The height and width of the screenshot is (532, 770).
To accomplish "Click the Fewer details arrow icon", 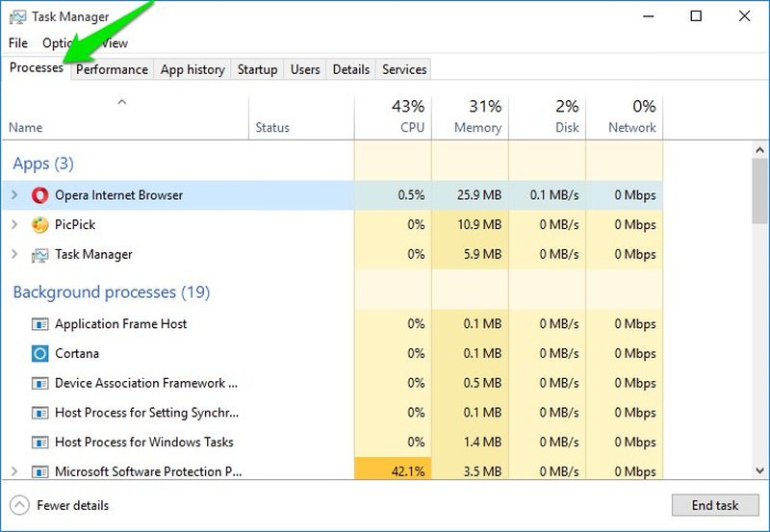I will click(x=19, y=505).
